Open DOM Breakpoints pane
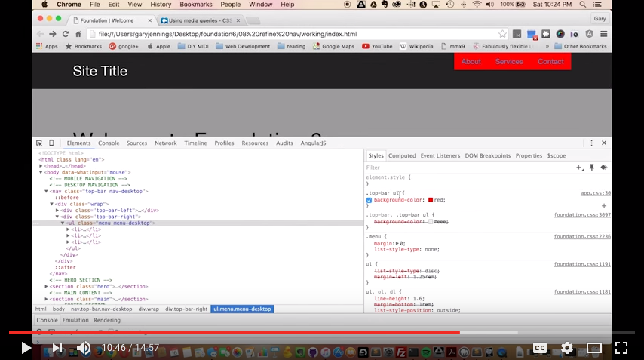The height and width of the screenshot is (360, 644). pos(487,155)
